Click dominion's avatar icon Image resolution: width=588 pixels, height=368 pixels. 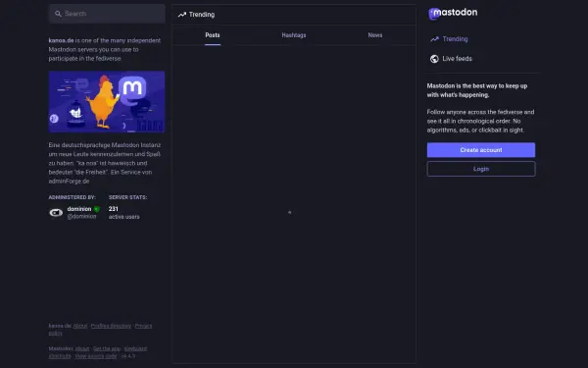[56, 213]
